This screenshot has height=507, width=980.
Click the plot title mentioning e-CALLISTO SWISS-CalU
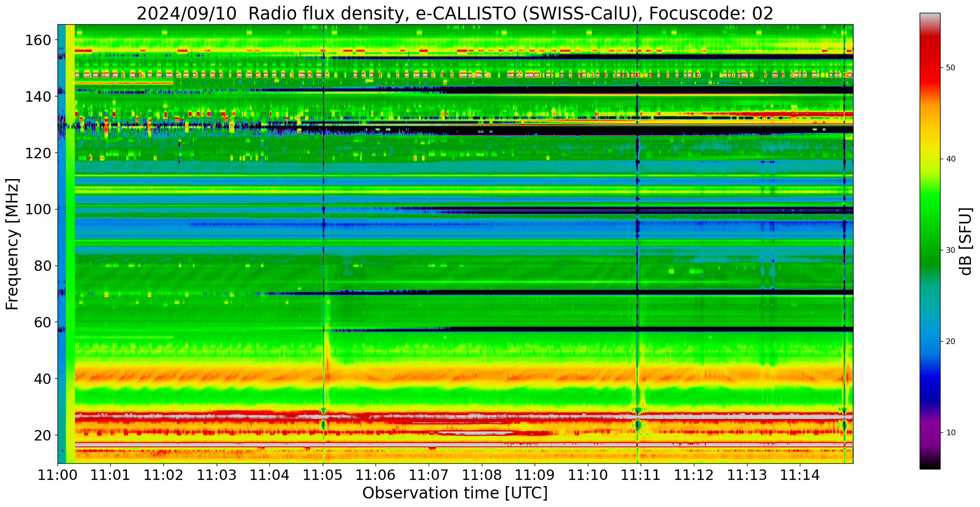tap(455, 13)
